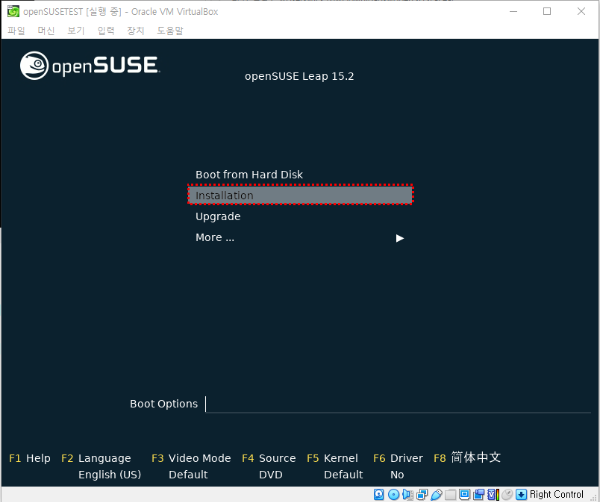Open the F5 Kernel selector
Screen dimensions: 600x502
332,458
